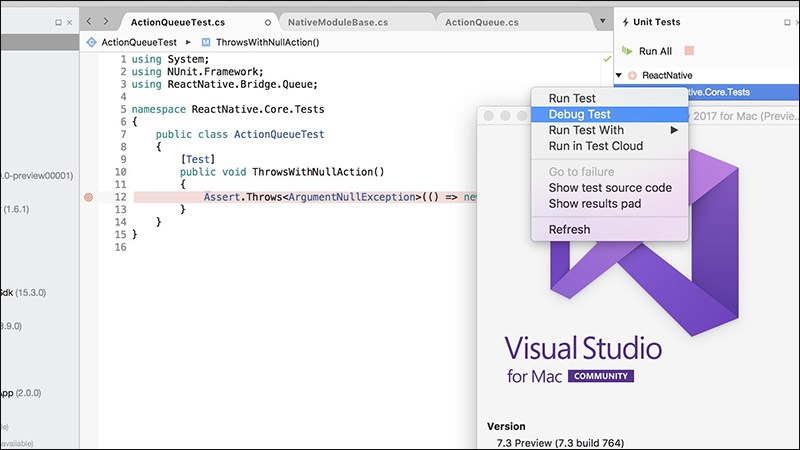Image resolution: width=800 pixels, height=450 pixels.
Task: Choose Run Test from context menu
Action: (610, 98)
